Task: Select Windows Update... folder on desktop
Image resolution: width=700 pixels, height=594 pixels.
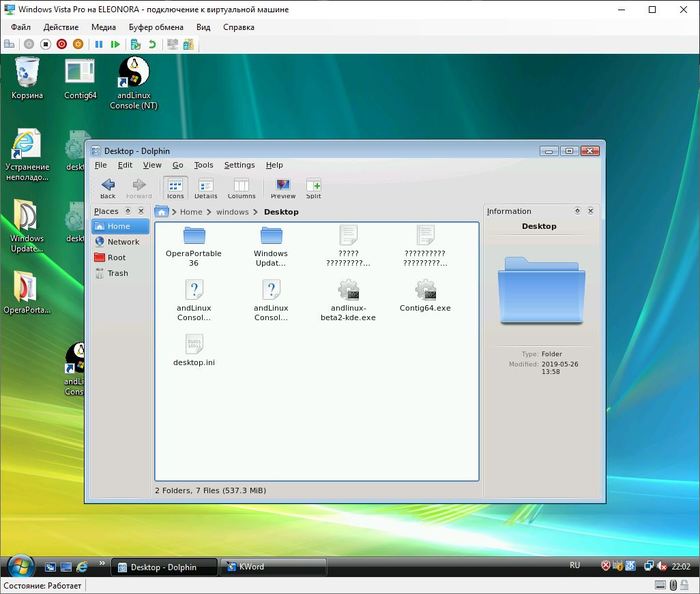Action: point(27,227)
